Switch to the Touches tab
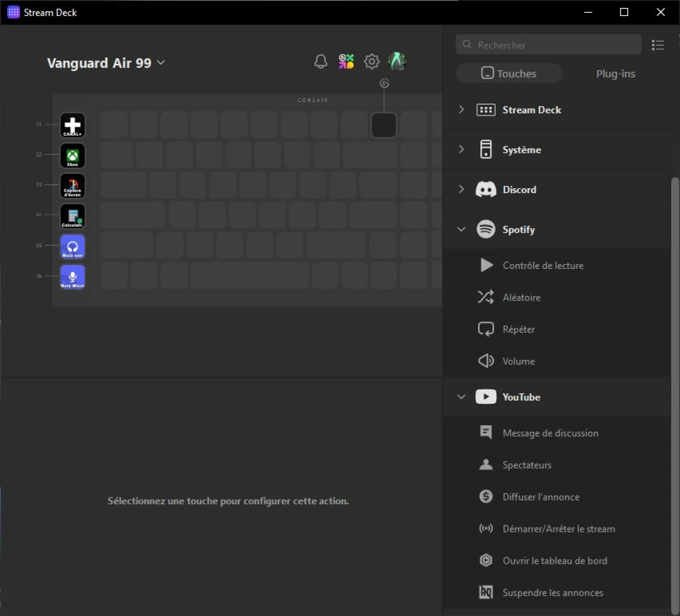The width and height of the screenshot is (680, 616). click(509, 73)
